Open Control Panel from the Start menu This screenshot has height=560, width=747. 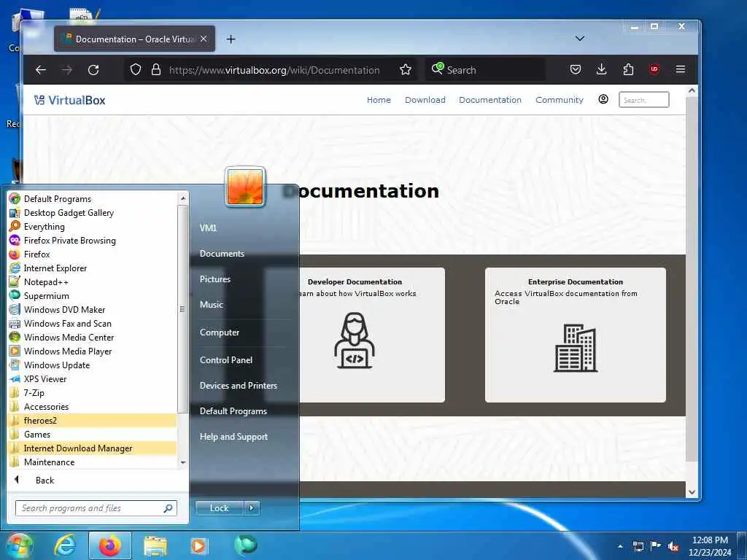[226, 360]
